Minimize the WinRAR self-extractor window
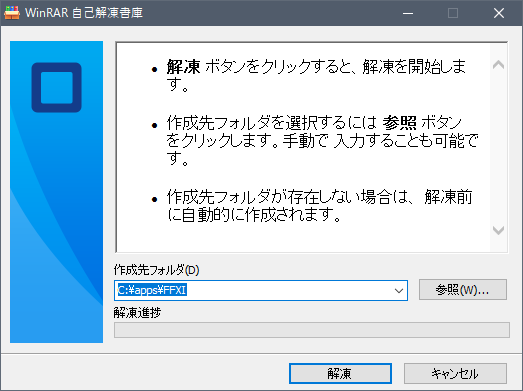The height and width of the screenshot is (391, 523). 408,13
